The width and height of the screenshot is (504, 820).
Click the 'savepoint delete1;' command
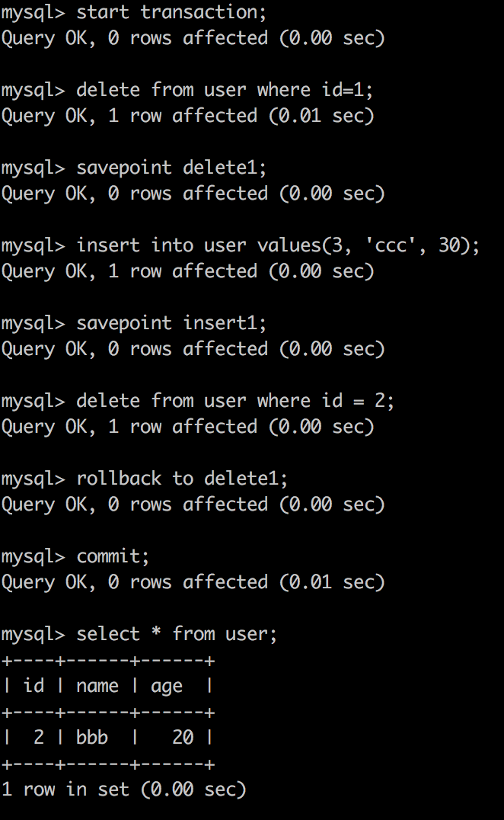click(x=172, y=168)
